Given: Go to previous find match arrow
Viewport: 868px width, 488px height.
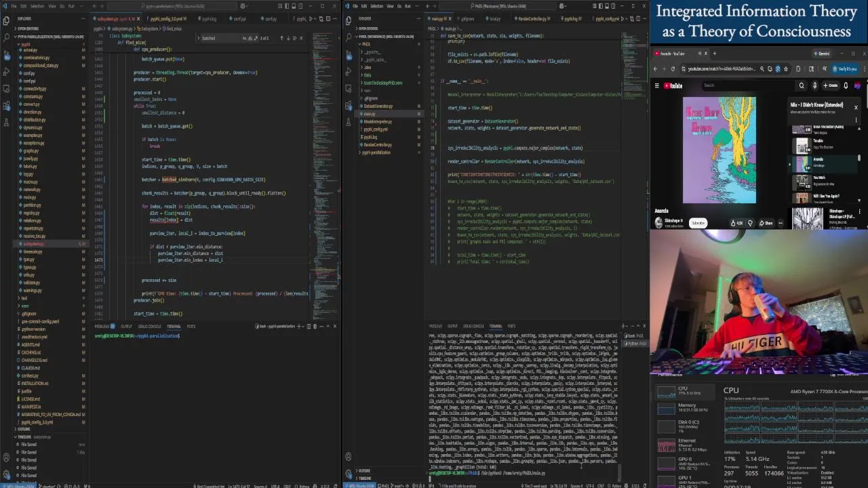Looking at the screenshot, I should (281, 38).
